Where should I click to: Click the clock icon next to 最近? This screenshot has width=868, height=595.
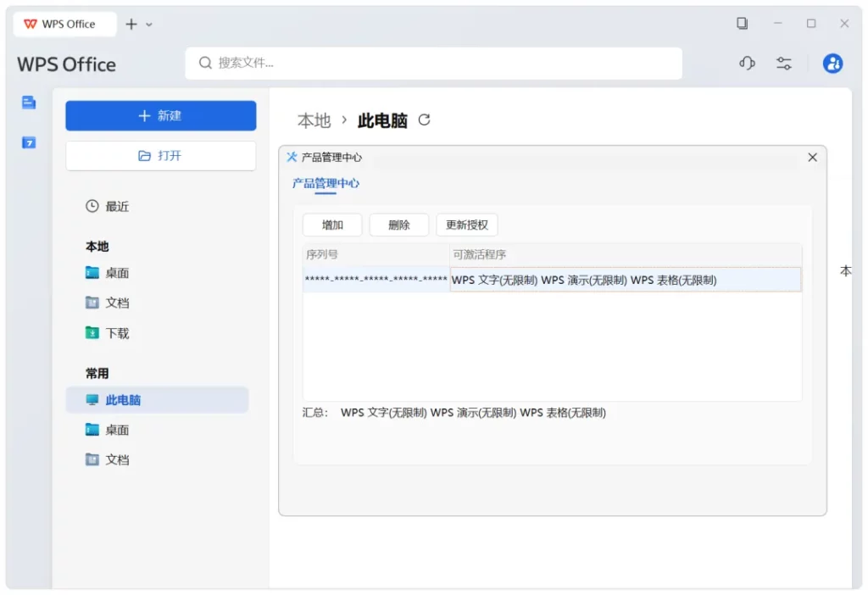coord(92,206)
